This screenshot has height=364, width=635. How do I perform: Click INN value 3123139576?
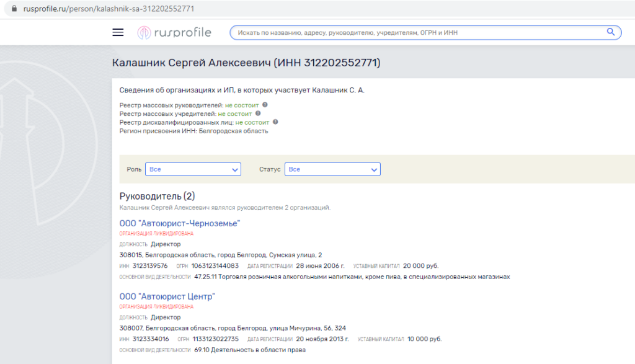coord(150,266)
